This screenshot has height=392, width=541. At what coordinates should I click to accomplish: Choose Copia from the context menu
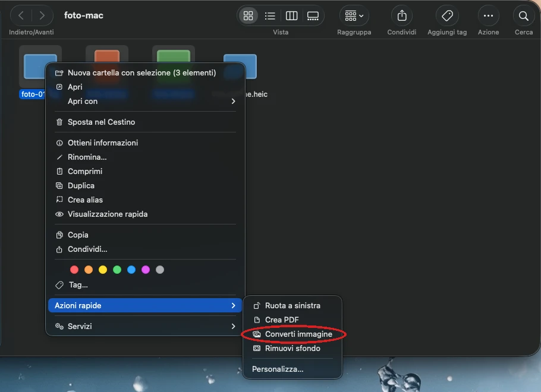click(x=145, y=235)
